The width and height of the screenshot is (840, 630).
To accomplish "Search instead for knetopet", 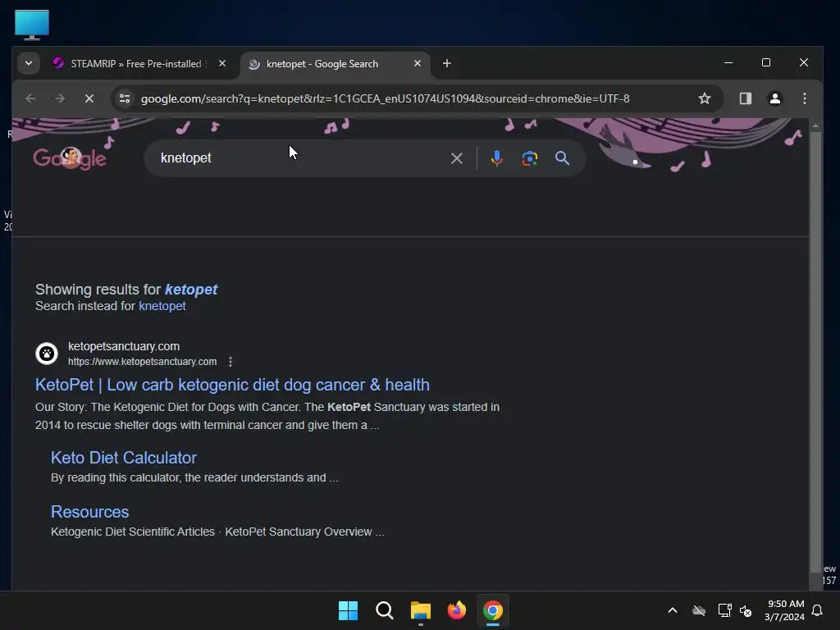I will point(162,306).
